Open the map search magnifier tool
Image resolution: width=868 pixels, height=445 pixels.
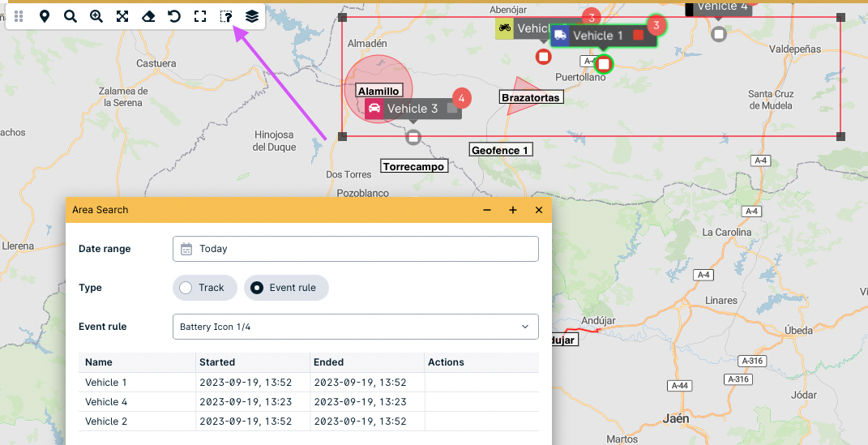click(71, 16)
